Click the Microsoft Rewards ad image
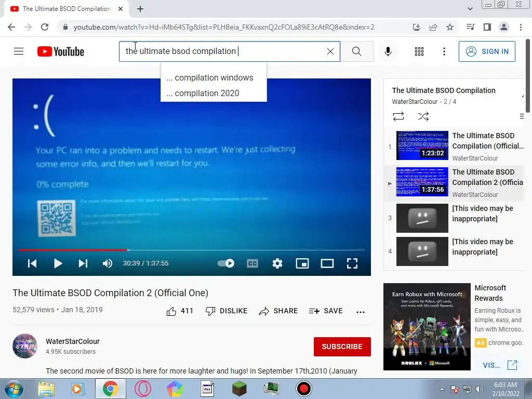The width and height of the screenshot is (532, 399). click(427, 327)
